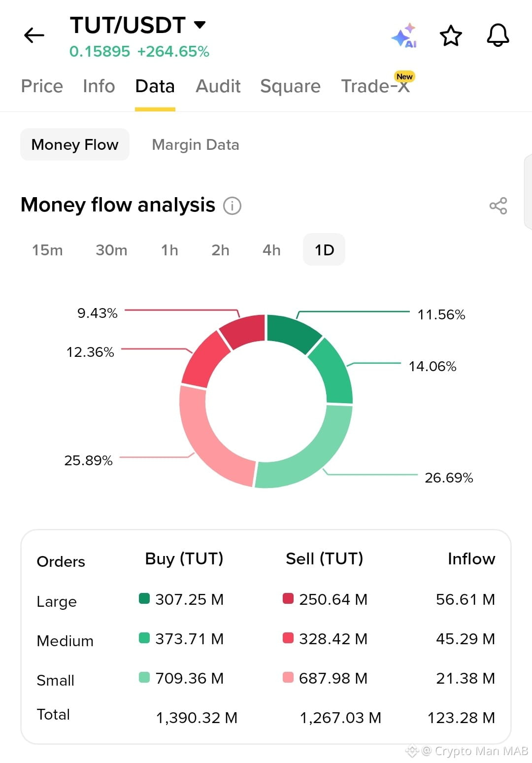Tap the back arrow icon

pos(34,35)
